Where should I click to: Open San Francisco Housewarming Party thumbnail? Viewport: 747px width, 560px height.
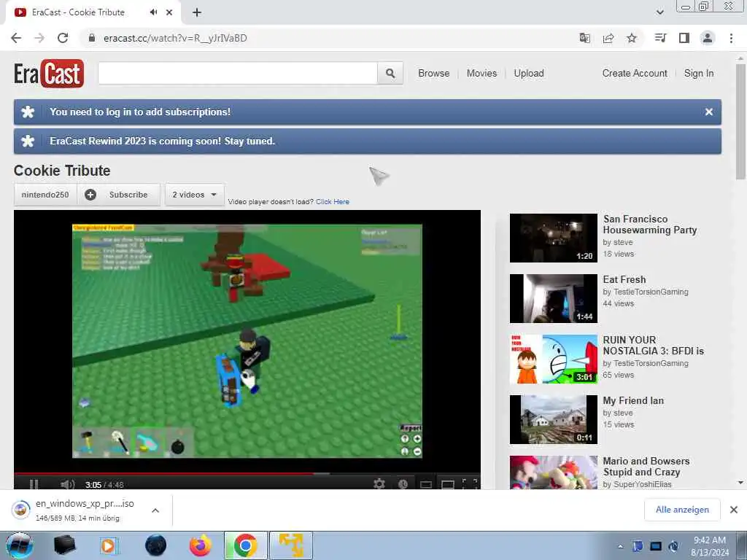[553, 238]
